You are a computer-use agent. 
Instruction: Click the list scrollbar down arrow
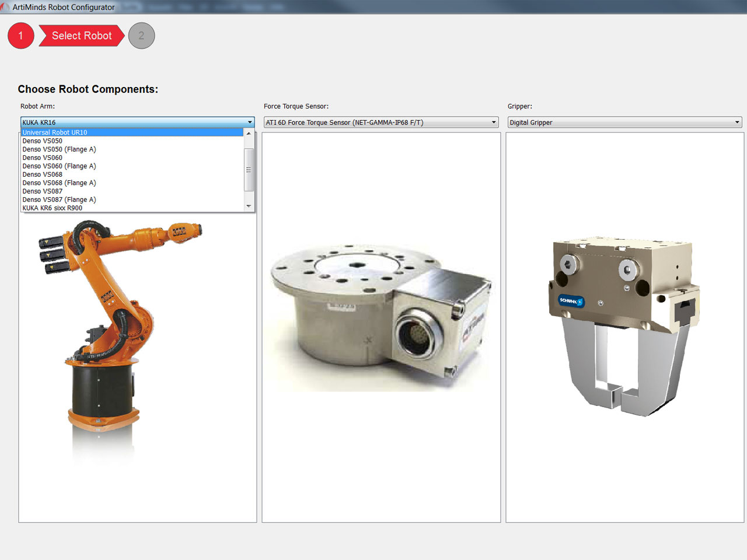pos(249,206)
